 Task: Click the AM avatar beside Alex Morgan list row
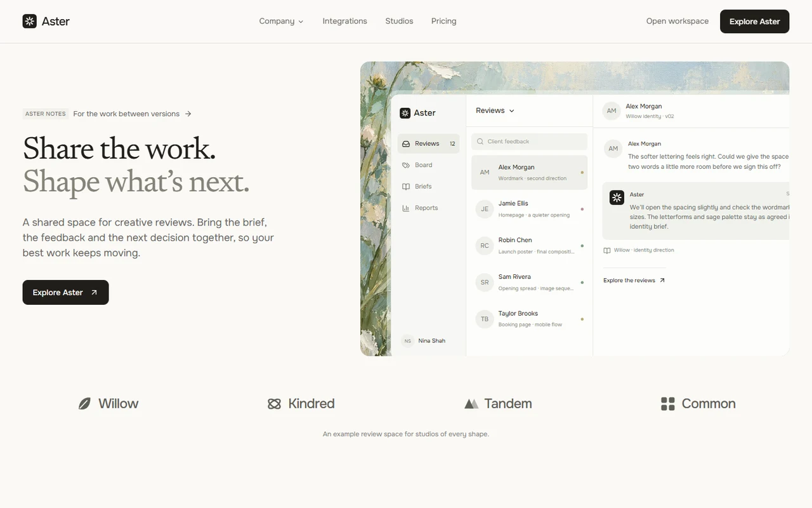485,172
